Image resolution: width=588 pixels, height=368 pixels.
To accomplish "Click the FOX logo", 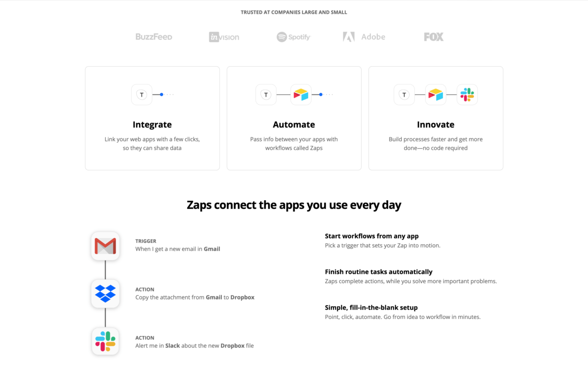I will tap(434, 37).
